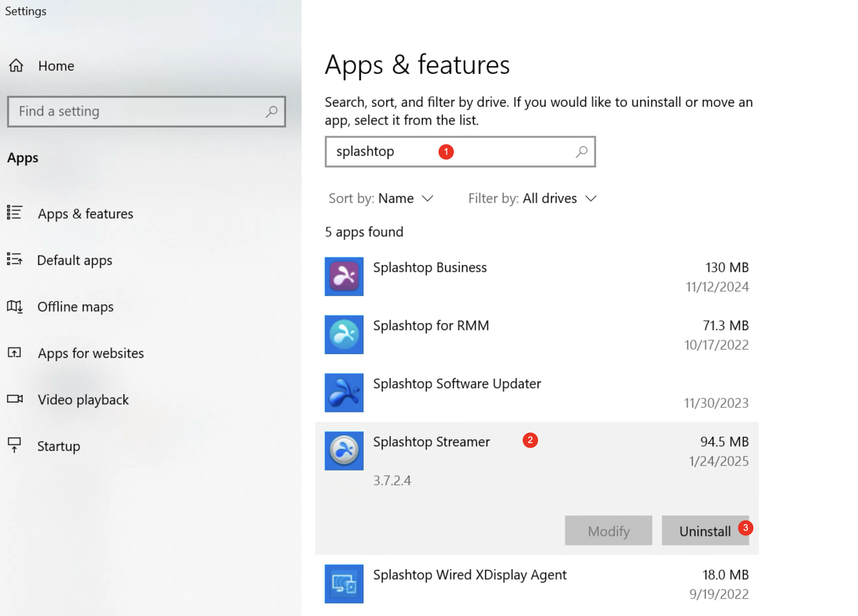Click the Startup sidebar icon
This screenshot has width=858, height=616.
(x=14, y=445)
